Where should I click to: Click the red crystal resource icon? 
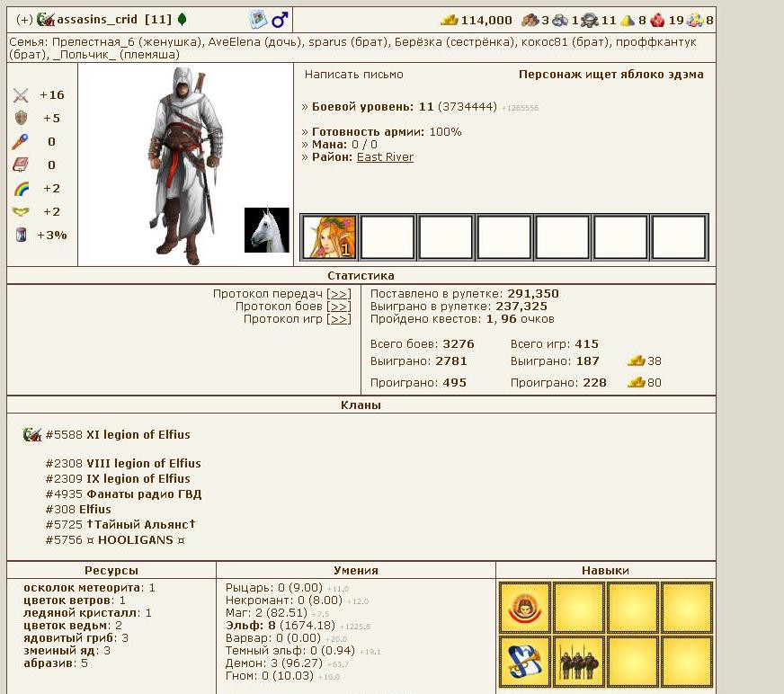tap(657, 21)
